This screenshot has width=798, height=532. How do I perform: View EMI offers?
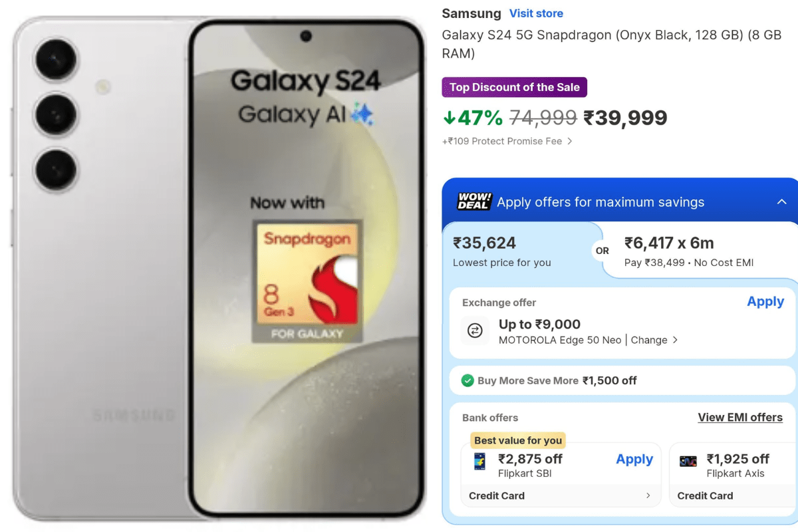pyautogui.click(x=740, y=418)
